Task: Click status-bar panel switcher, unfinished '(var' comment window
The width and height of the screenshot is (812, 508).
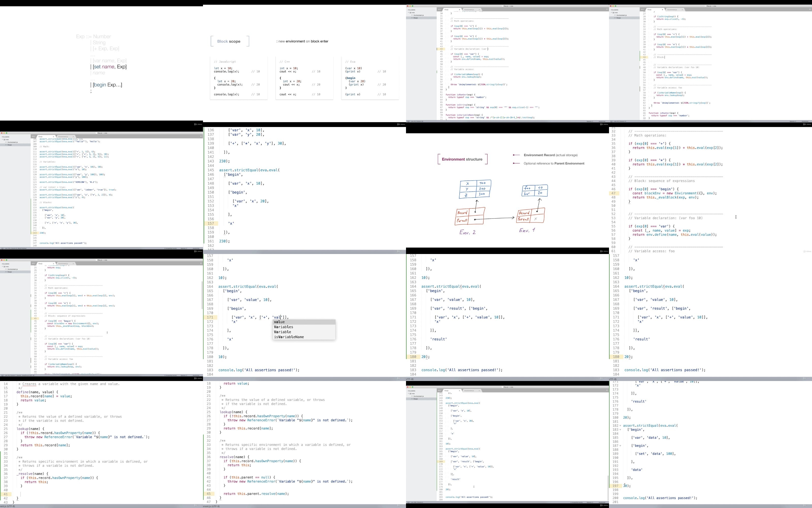Action: [408, 121]
